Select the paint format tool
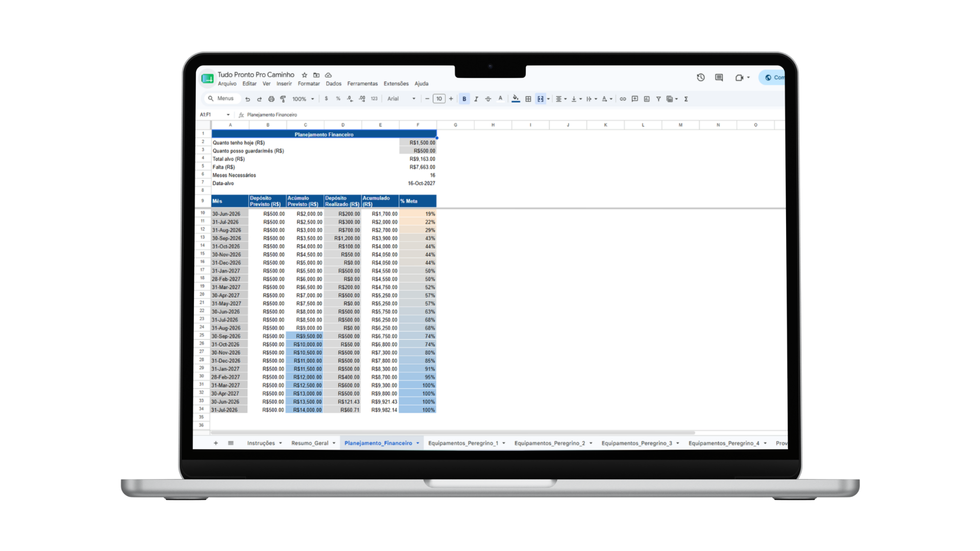 (283, 99)
